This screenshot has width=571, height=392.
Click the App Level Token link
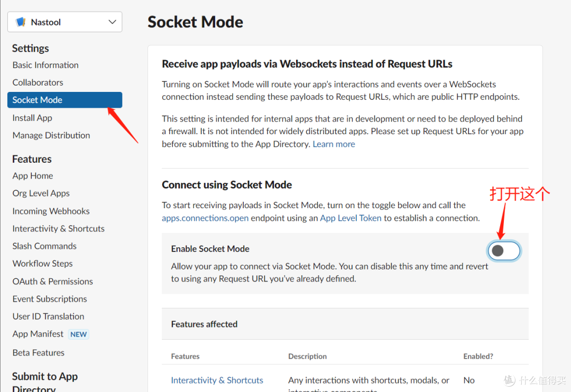(x=351, y=218)
